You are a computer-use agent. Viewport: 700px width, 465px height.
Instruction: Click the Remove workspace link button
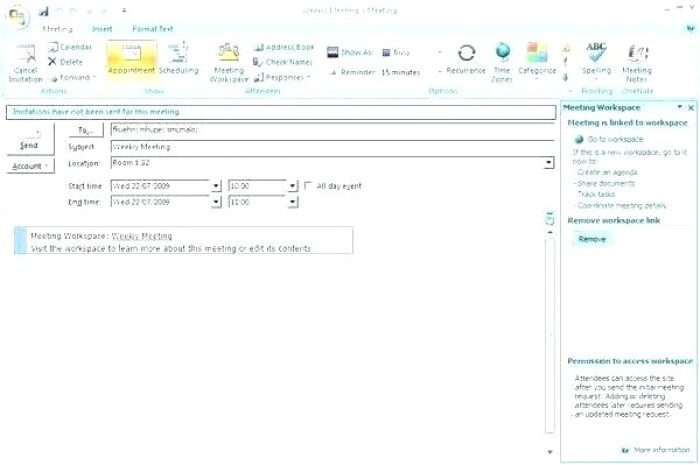(592, 239)
